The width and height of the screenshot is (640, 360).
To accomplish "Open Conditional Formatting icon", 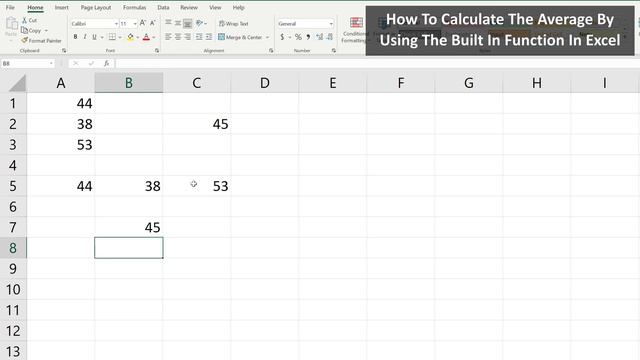I will click(356, 22).
